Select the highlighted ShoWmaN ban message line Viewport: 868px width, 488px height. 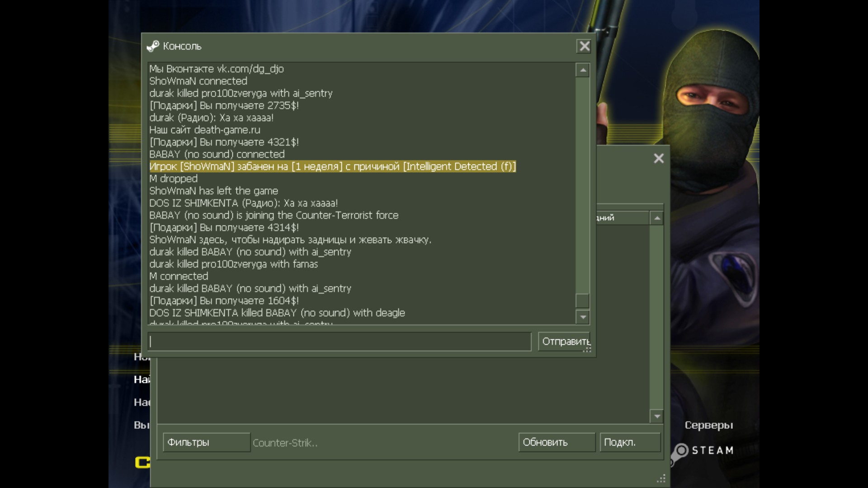332,167
